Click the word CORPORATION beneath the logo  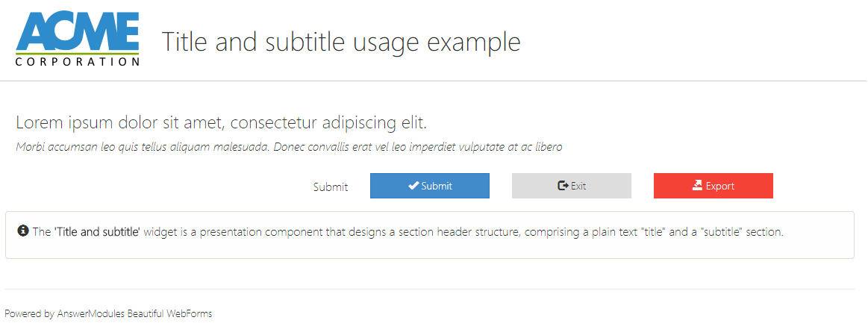pos(77,62)
